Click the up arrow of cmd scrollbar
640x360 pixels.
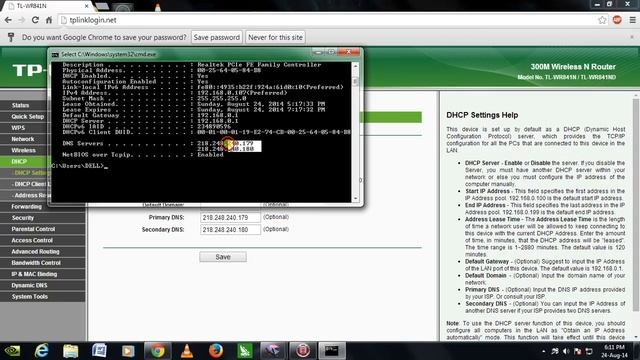click(355, 66)
